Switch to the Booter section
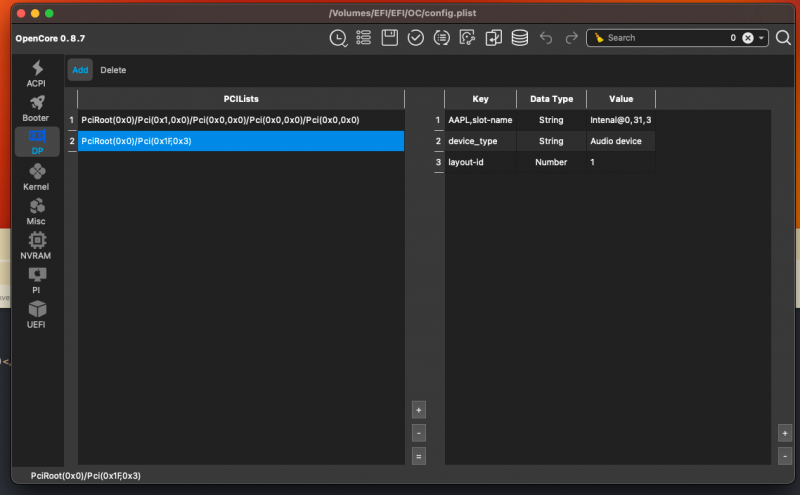This screenshot has width=800, height=495. pyautogui.click(x=36, y=108)
